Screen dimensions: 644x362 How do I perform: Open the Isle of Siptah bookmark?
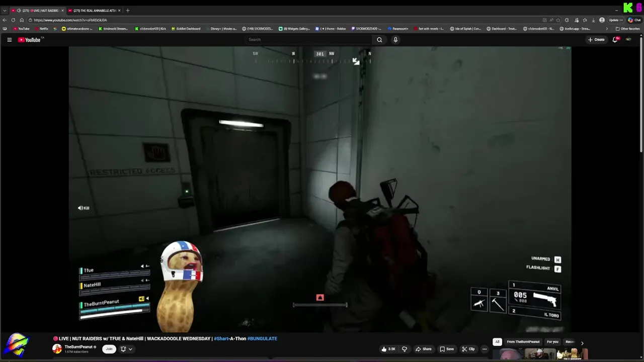tap(466, 29)
